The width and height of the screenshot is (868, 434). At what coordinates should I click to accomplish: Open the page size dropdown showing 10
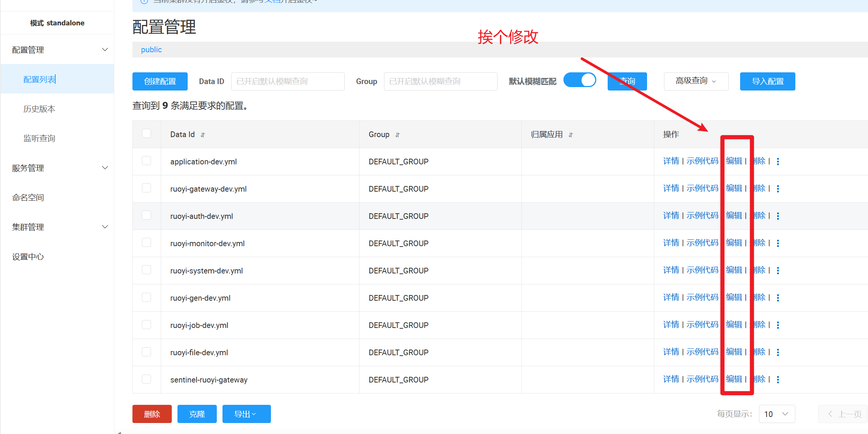click(776, 414)
